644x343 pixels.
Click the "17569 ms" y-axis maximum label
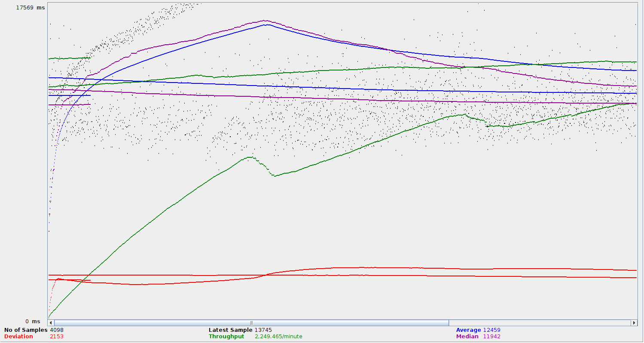[x=30, y=8]
